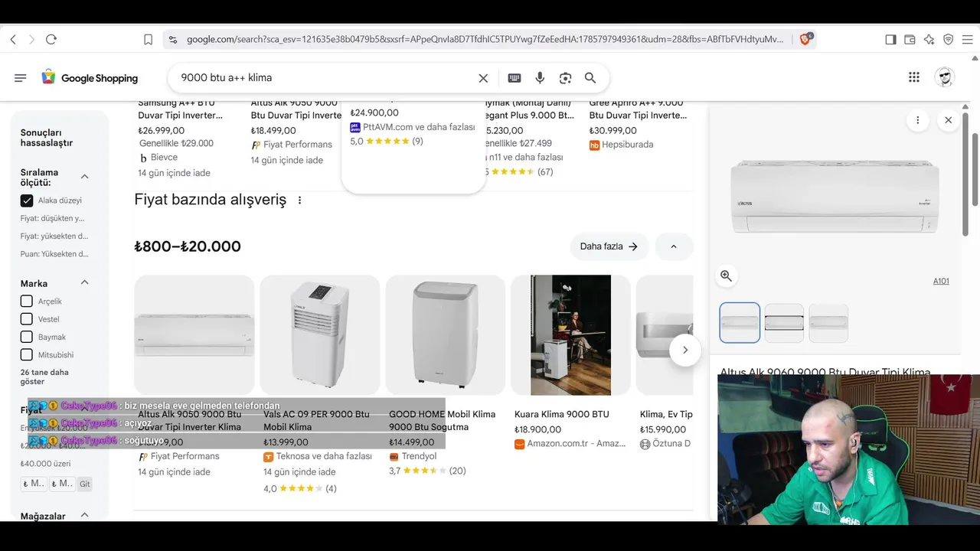The image size is (980, 551).
Task: Select the third Altus image thumbnail
Action: click(828, 323)
